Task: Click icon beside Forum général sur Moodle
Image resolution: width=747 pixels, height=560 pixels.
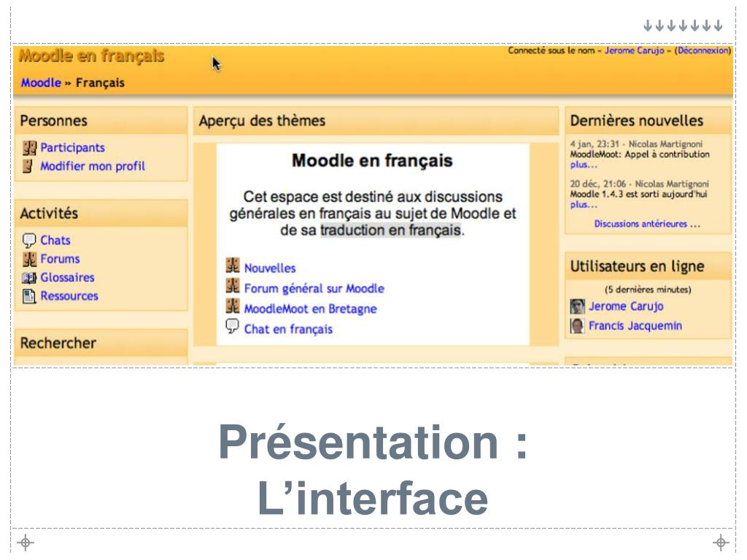Action: (x=233, y=286)
